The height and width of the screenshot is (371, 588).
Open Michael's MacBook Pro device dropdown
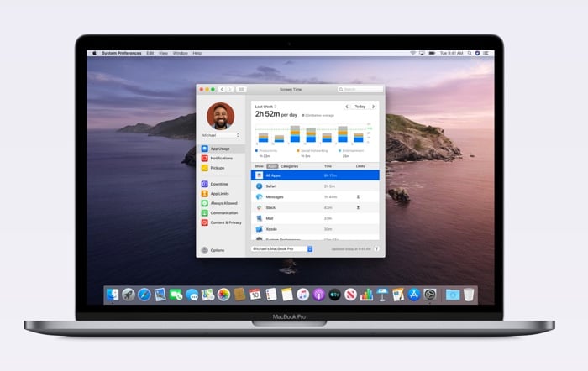(x=281, y=248)
